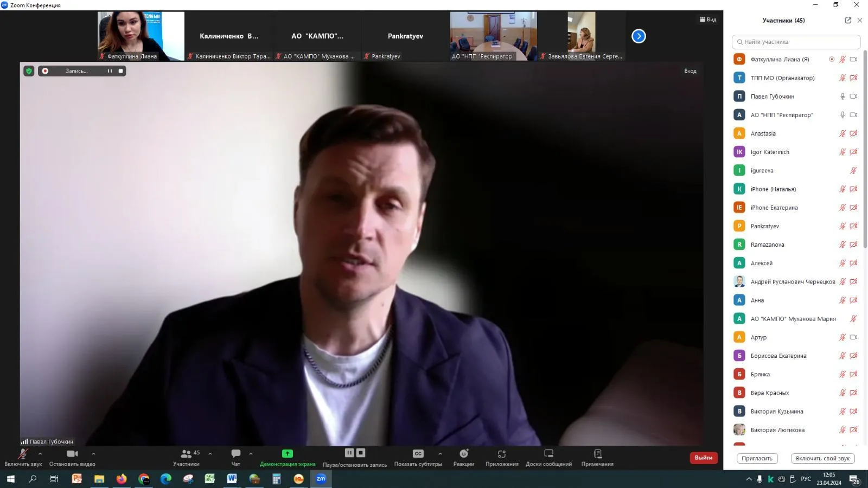Open Примечания notes
The height and width of the screenshot is (488, 868).
(x=597, y=458)
